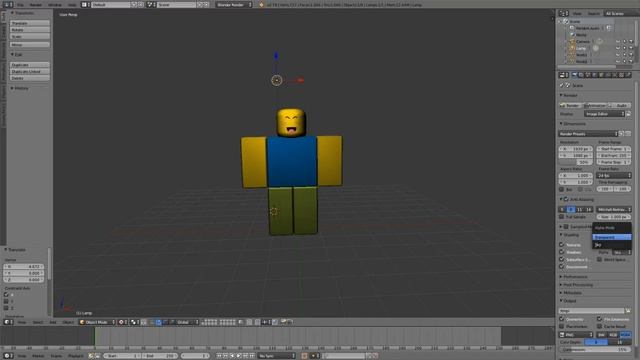Screen dimensions: 640x360
Task: Open the Object Mode dropdown
Action: click(97, 322)
